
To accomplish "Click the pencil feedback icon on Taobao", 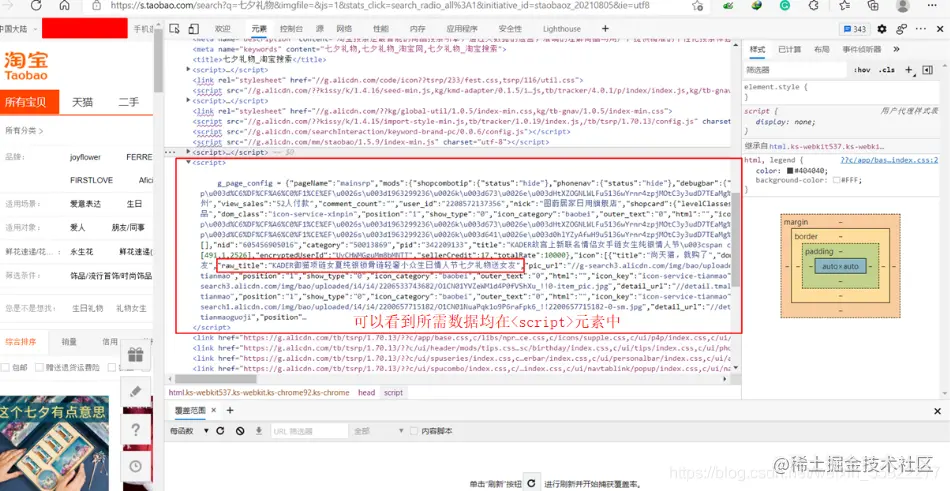I will click(135, 392).
